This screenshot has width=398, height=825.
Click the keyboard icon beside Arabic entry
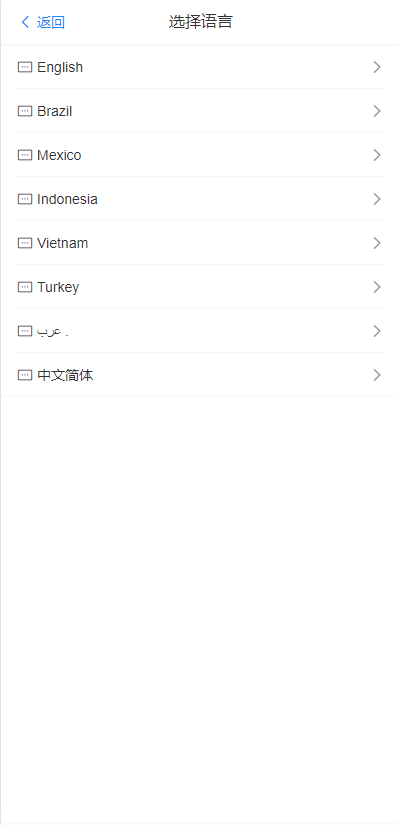tap(25, 331)
